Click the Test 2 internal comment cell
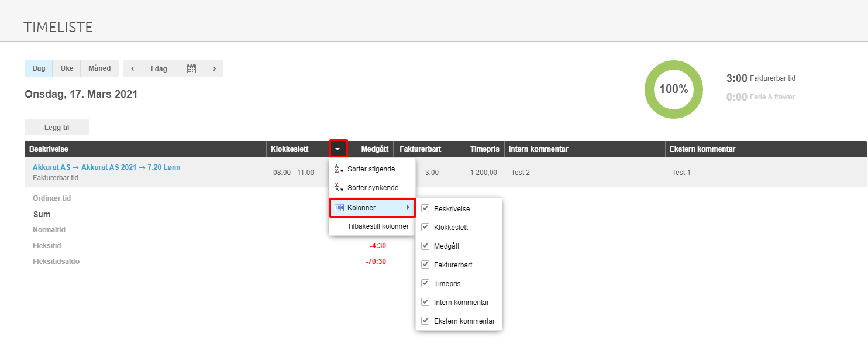Screen dimensions: 868x364 tap(521, 173)
